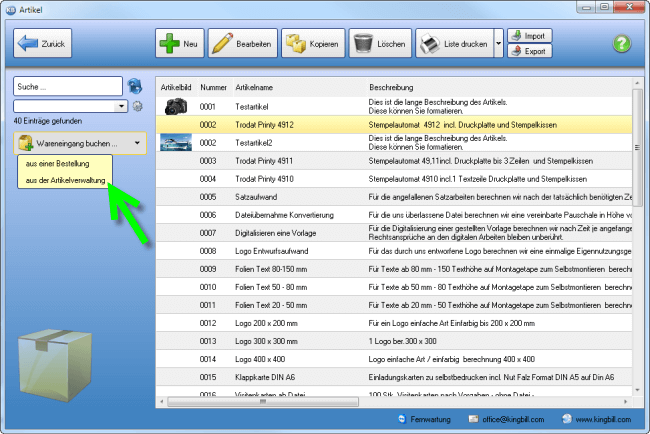
Task: Select Logo 300 x 300 mm row
Action: 394,341
